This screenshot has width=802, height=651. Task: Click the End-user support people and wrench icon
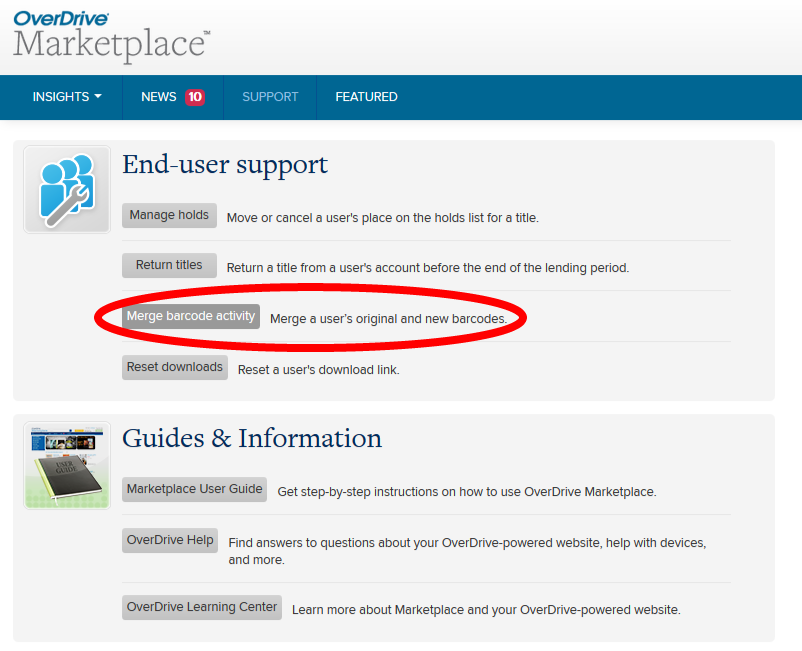(67, 189)
